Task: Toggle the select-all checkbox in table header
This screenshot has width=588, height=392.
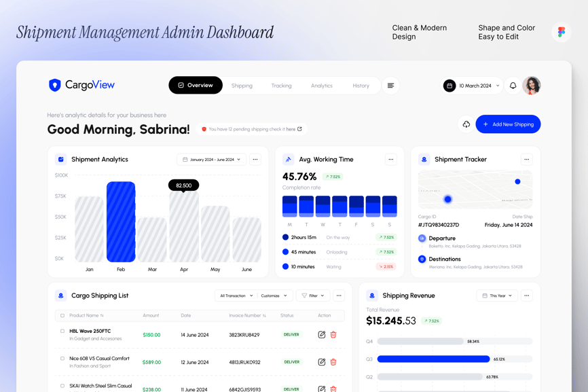Action: pos(62,316)
